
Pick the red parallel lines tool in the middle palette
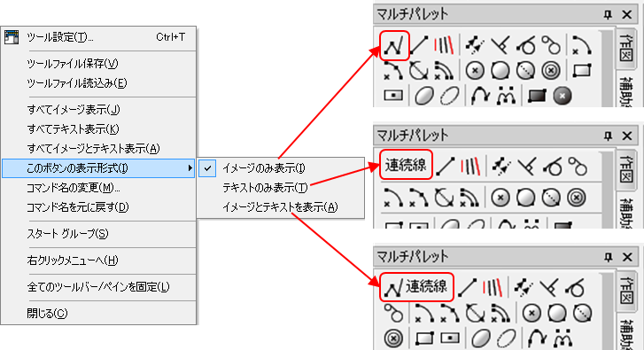click(x=470, y=167)
